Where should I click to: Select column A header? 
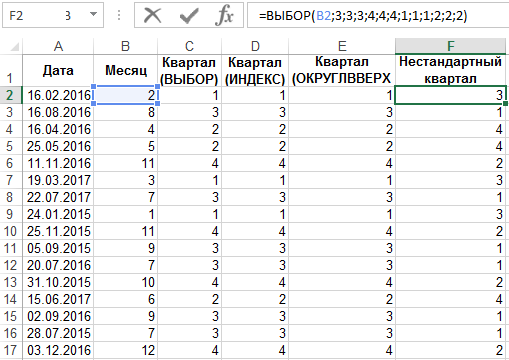pyautogui.click(x=58, y=46)
